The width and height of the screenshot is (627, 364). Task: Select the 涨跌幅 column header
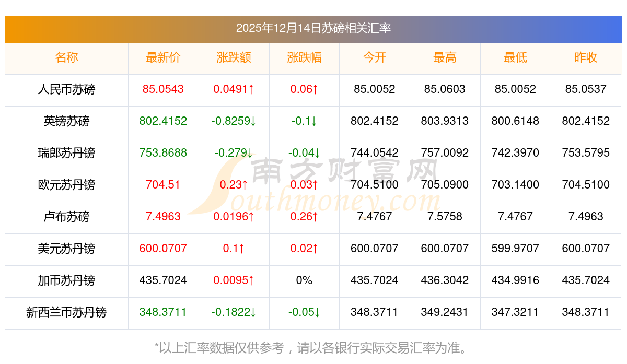click(304, 57)
